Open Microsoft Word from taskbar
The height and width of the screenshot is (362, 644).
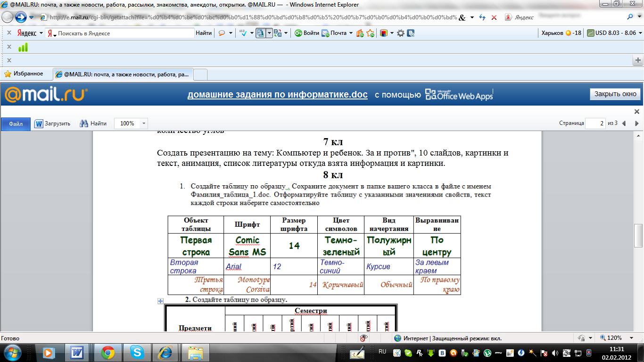pyautogui.click(x=77, y=353)
